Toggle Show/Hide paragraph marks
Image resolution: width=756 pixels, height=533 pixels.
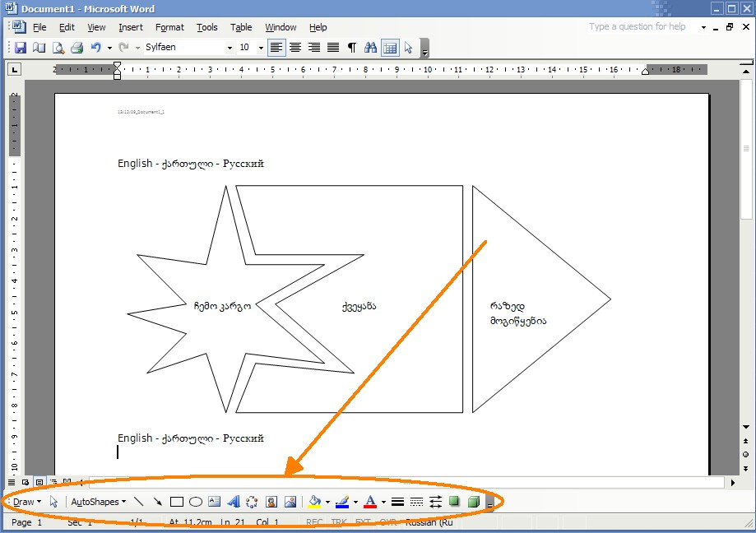[x=352, y=48]
